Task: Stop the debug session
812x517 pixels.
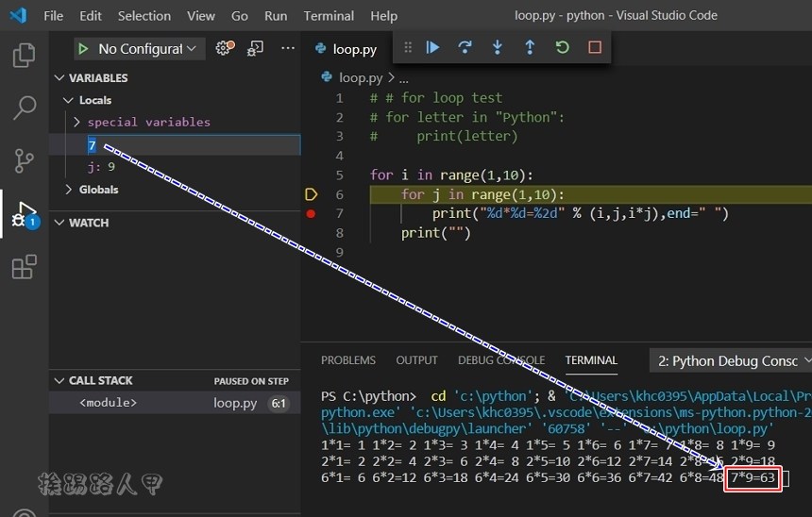Action: 594,47
